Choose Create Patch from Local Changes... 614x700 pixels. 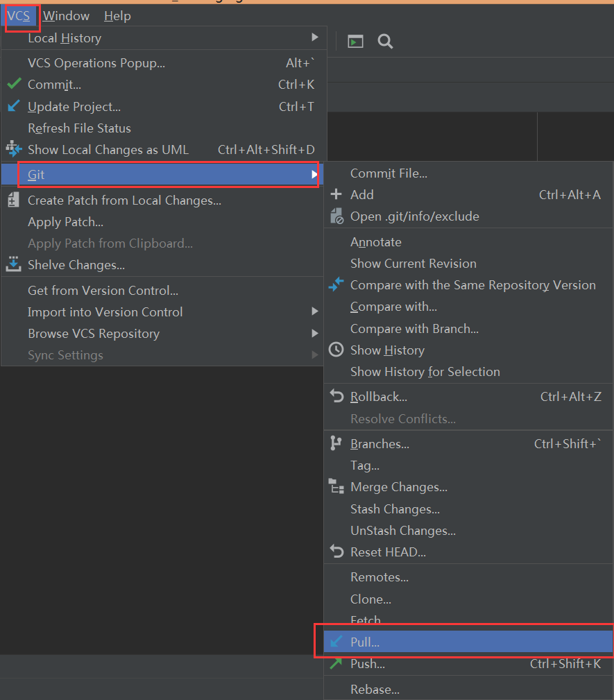tap(162, 200)
